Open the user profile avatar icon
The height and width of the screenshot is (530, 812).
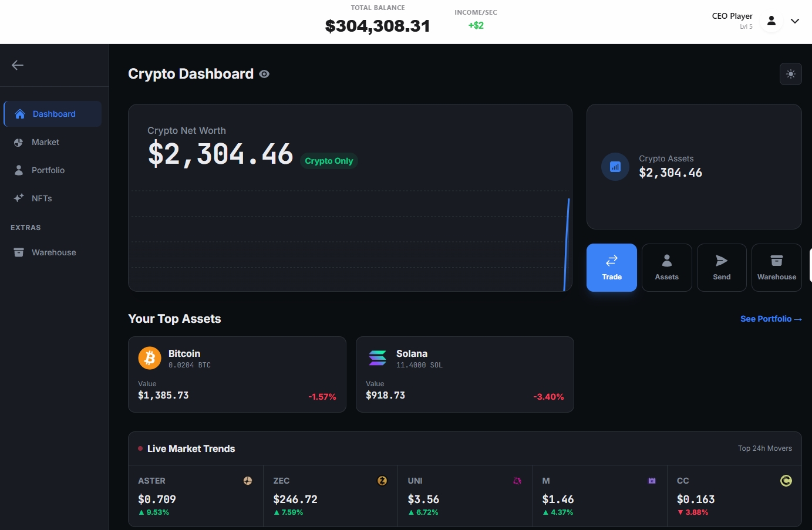[x=771, y=21]
